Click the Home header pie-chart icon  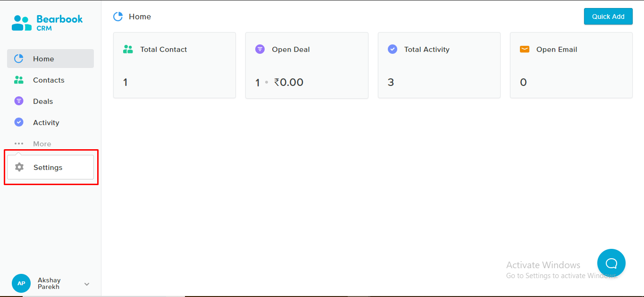[x=118, y=17]
